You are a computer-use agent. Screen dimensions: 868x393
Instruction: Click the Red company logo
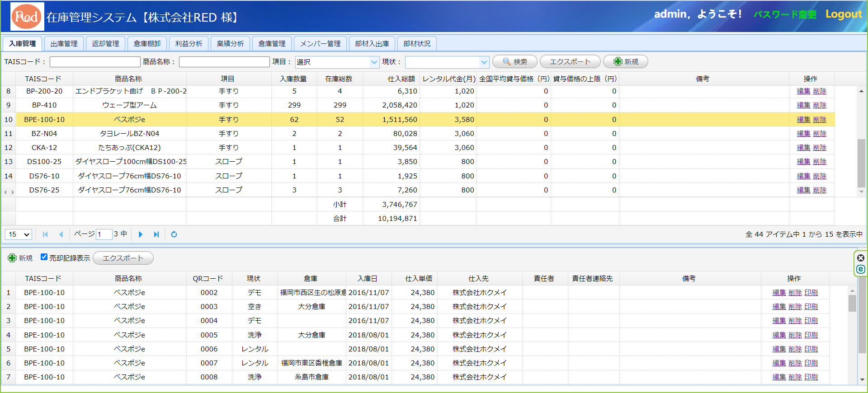click(27, 17)
